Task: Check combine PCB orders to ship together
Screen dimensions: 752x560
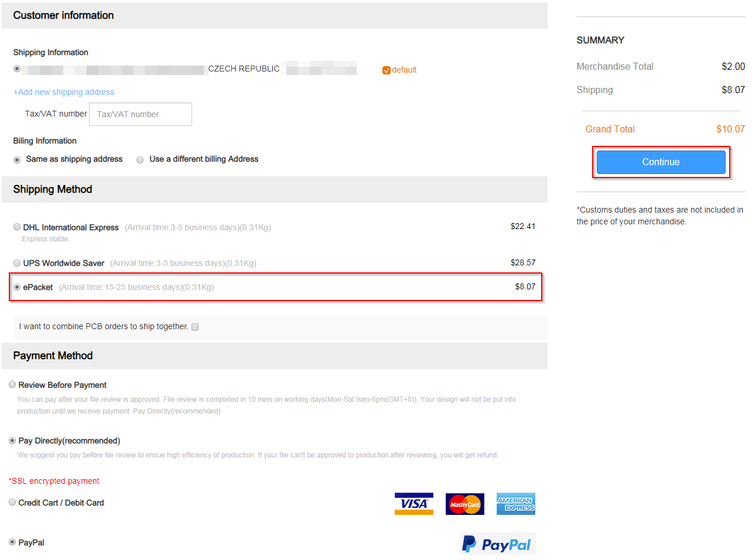Action: pyautogui.click(x=195, y=327)
